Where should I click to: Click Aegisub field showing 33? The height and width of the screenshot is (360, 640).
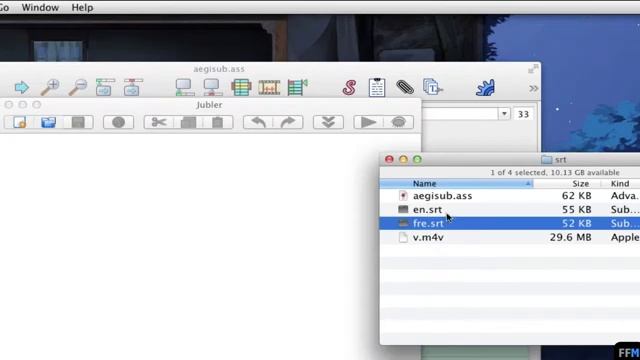click(523, 114)
